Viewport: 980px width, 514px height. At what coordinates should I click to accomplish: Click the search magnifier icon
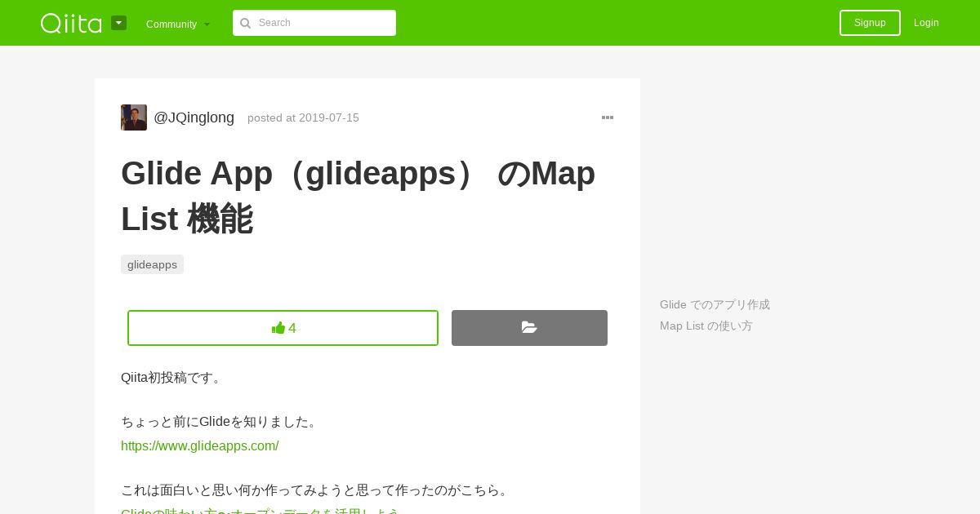(245, 23)
